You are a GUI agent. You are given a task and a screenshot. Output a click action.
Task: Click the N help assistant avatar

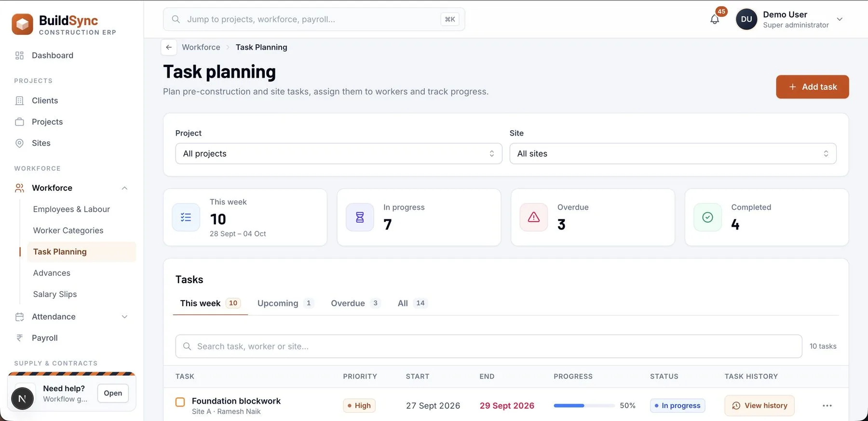coord(22,398)
